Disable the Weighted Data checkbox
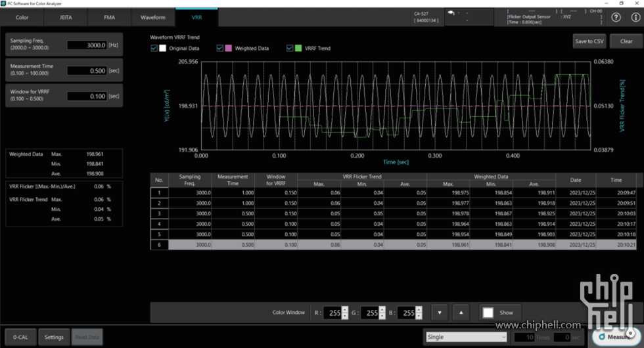This screenshot has height=348, width=644. [x=219, y=49]
